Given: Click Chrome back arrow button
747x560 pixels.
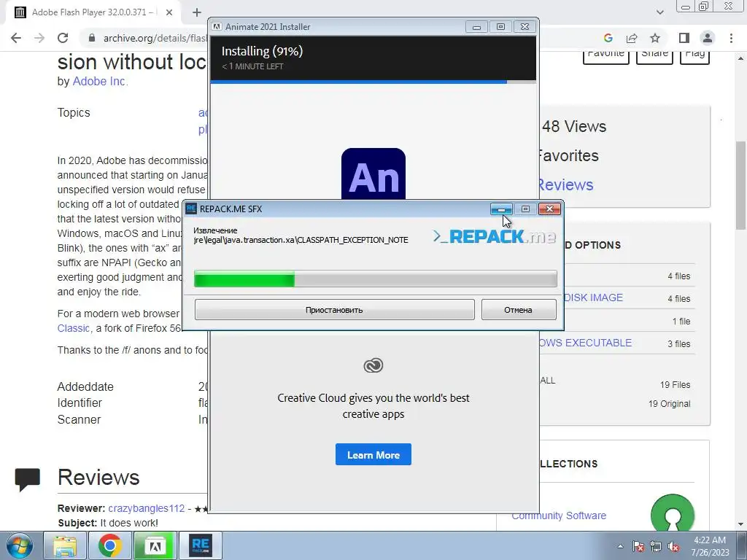Looking at the screenshot, I should pyautogui.click(x=16, y=38).
